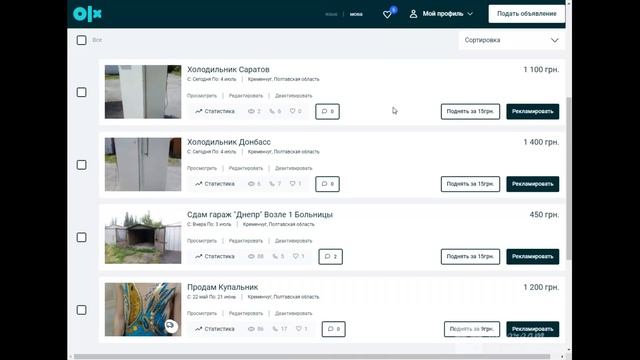Click views eye icon for garage listing

(x=251, y=257)
